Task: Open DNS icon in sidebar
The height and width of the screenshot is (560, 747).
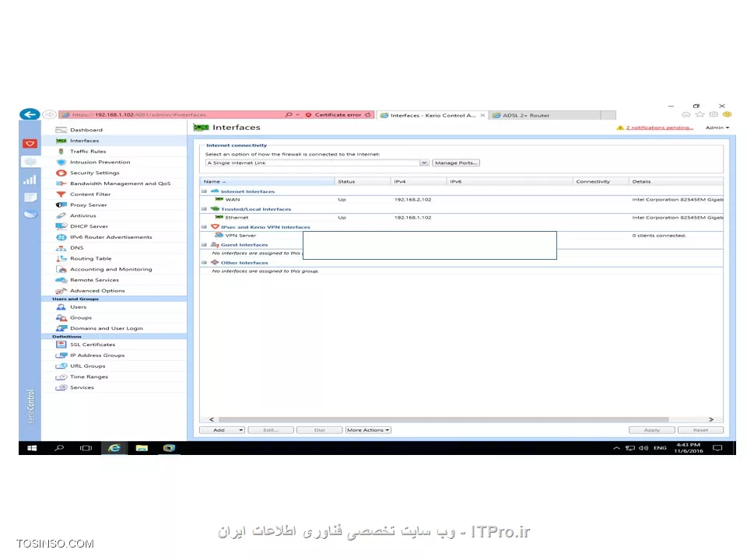Action: click(61, 248)
